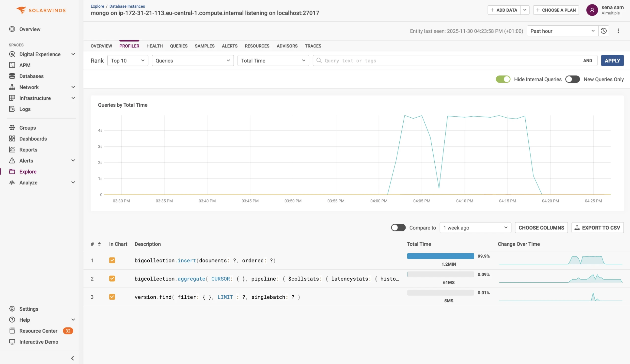The height and width of the screenshot is (364, 630).
Task: Click the 0.09% Total Time bar
Action: pos(441,274)
